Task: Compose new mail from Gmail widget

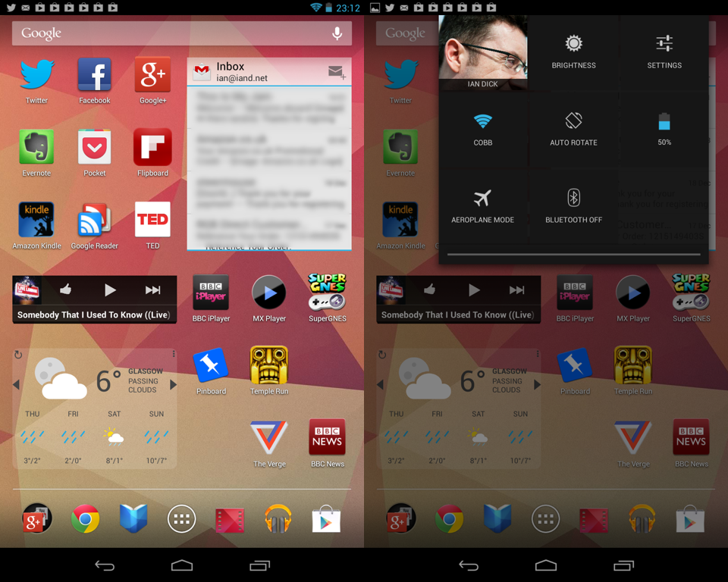Action: click(x=336, y=72)
